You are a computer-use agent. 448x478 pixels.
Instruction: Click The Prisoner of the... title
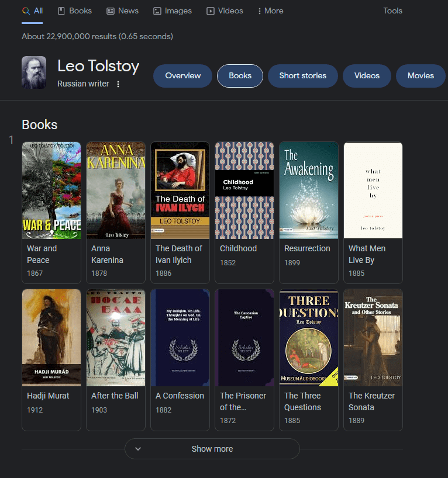point(243,401)
